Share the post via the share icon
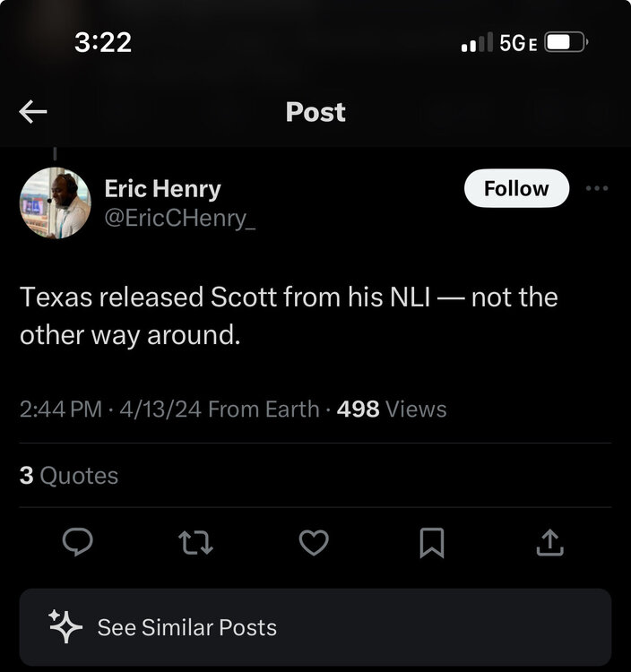Viewport: 631px width, 672px height. [x=550, y=542]
